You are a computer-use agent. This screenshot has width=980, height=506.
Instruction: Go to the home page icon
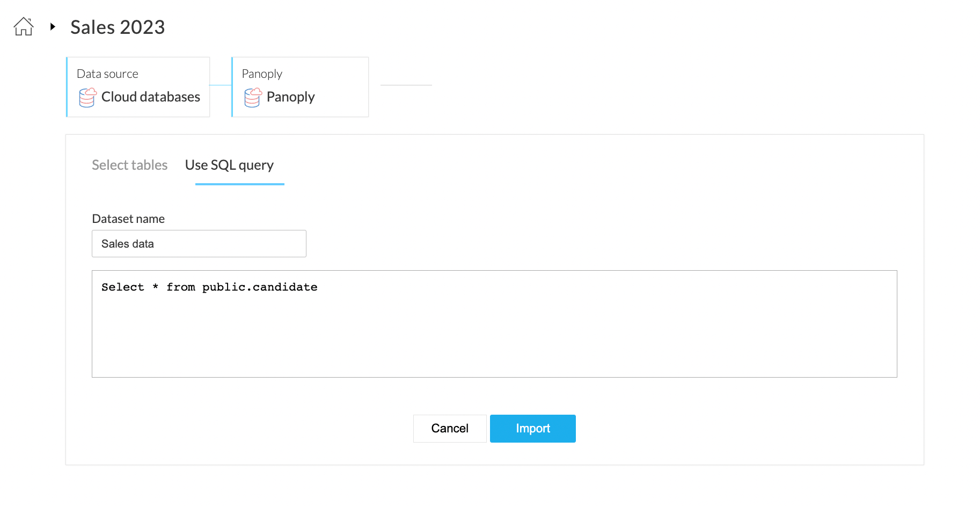coord(24,26)
